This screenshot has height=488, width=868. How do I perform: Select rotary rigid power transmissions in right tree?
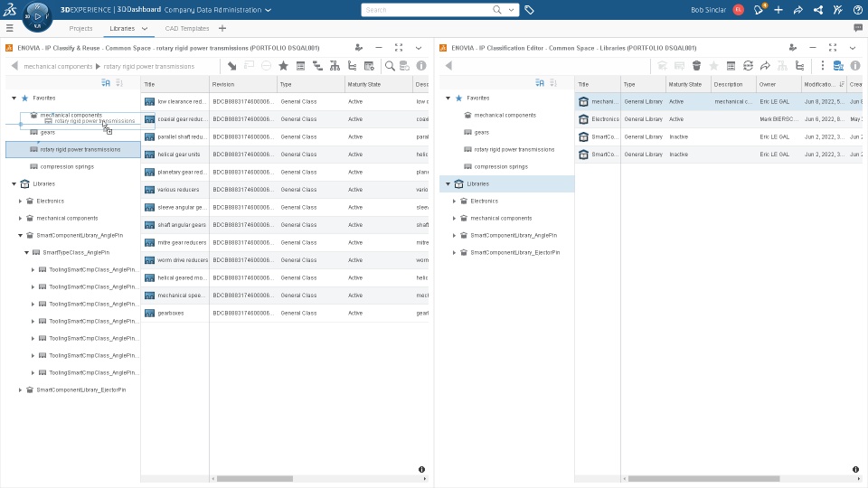click(x=514, y=149)
